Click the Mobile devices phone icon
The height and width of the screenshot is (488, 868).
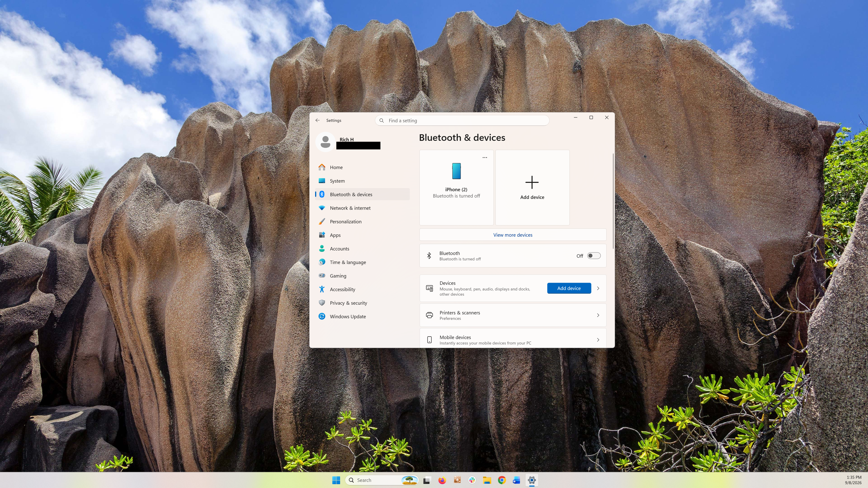click(429, 340)
